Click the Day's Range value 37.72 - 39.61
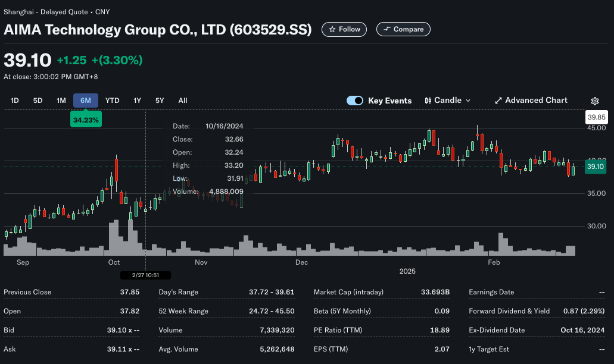This screenshot has height=364, width=614. point(272,292)
